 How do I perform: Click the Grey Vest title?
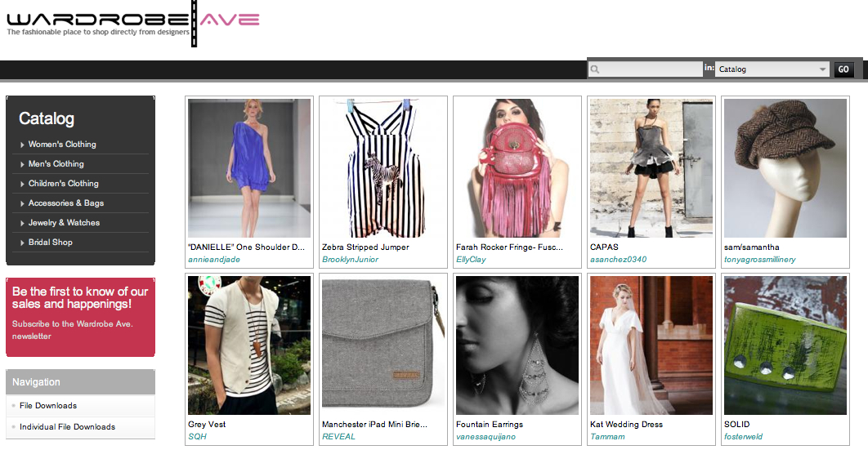207,425
